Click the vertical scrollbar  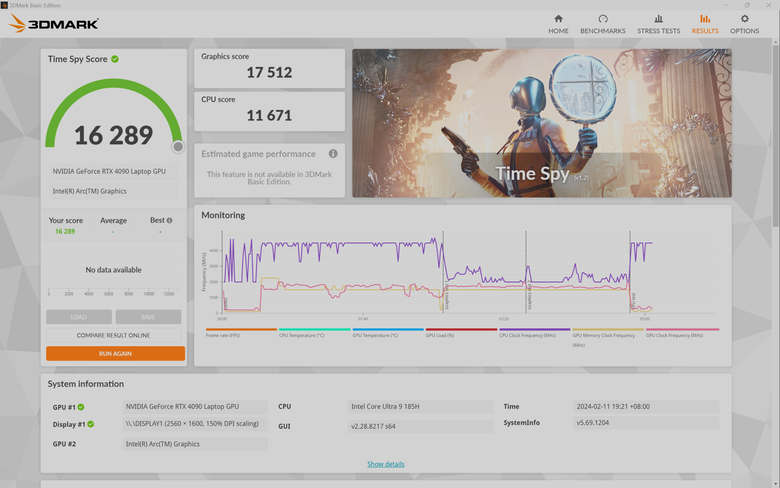click(776, 134)
